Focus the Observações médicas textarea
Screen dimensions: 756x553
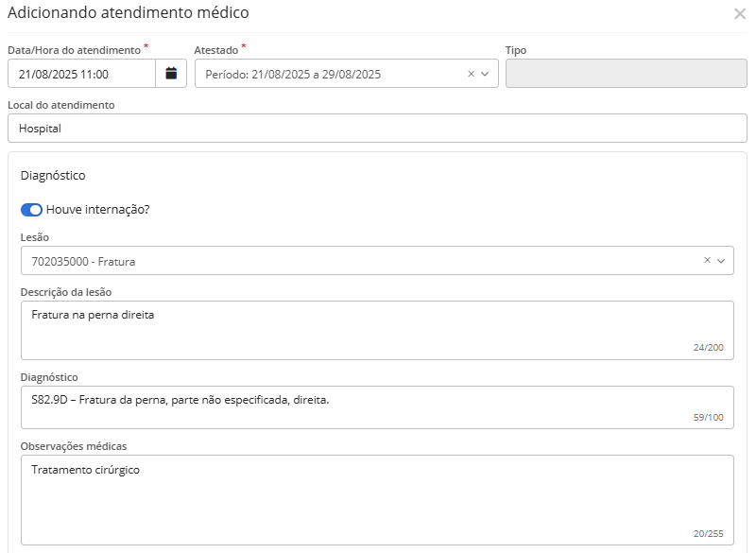377,499
